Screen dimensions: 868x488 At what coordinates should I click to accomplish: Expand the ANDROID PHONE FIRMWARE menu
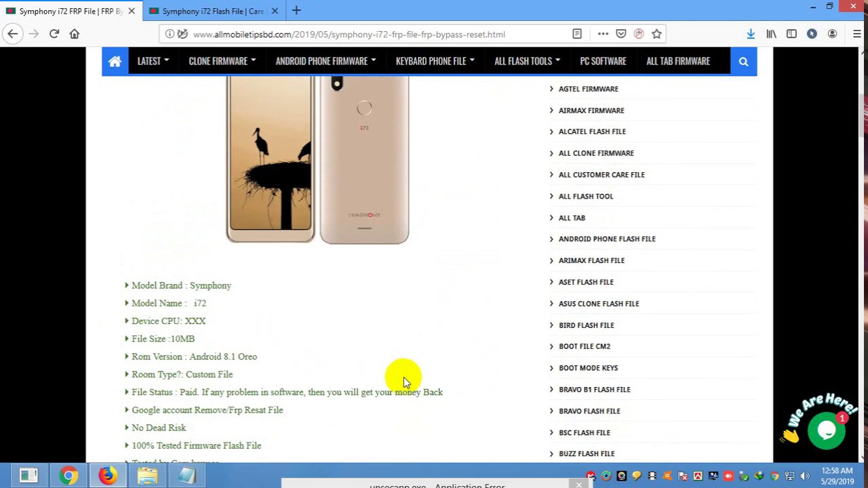325,61
